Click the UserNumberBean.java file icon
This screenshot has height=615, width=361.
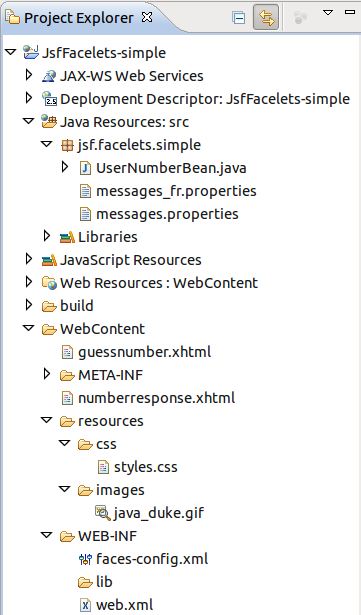85,168
